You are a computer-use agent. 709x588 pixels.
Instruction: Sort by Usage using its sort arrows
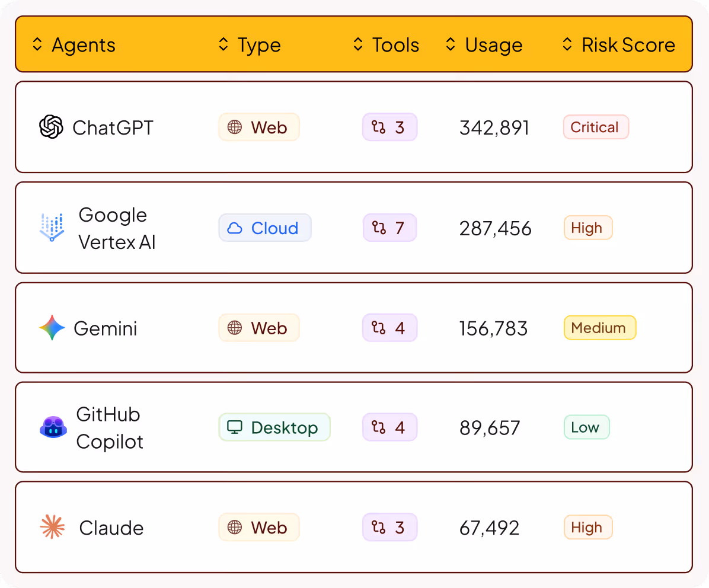click(x=451, y=44)
